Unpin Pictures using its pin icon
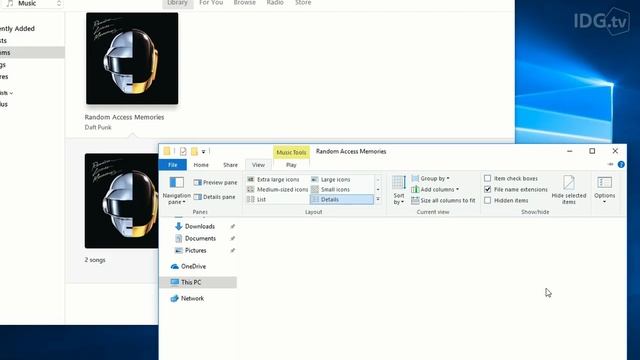Screen dimensions: 640x360 232,250
